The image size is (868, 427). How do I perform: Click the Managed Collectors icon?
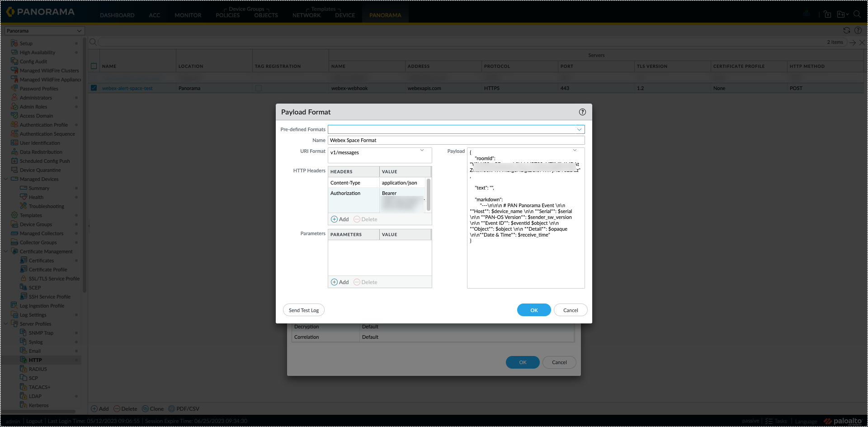[x=14, y=233]
